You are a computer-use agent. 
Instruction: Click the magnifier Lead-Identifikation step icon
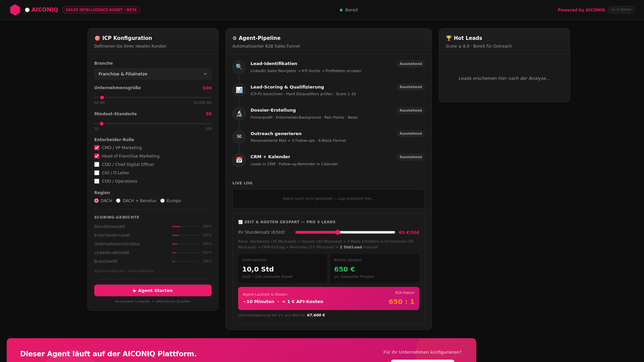tap(239, 67)
